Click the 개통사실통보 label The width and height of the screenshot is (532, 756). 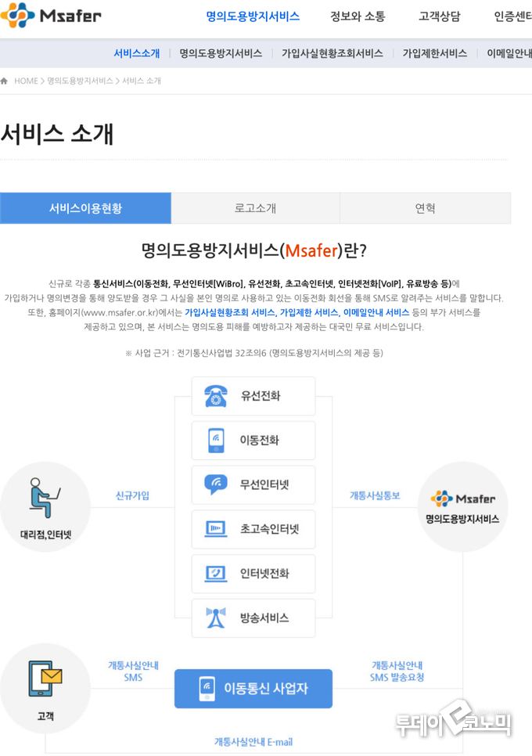pyautogui.click(x=375, y=495)
